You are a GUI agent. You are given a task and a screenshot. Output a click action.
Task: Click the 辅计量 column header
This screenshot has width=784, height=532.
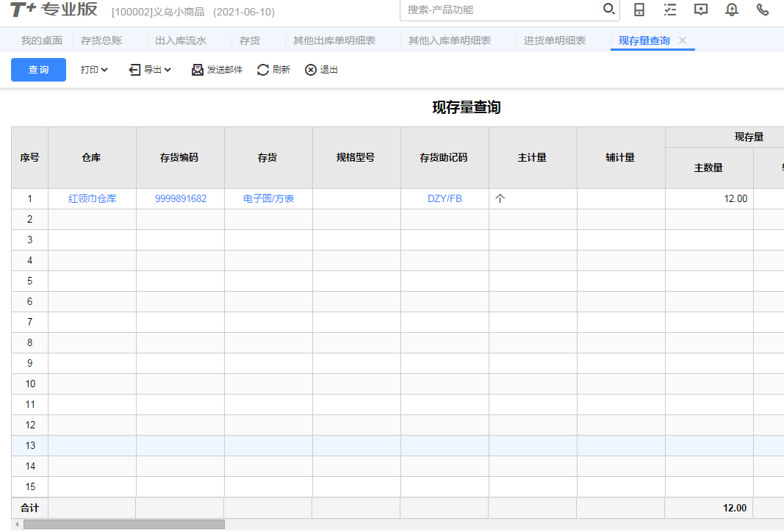(621, 157)
